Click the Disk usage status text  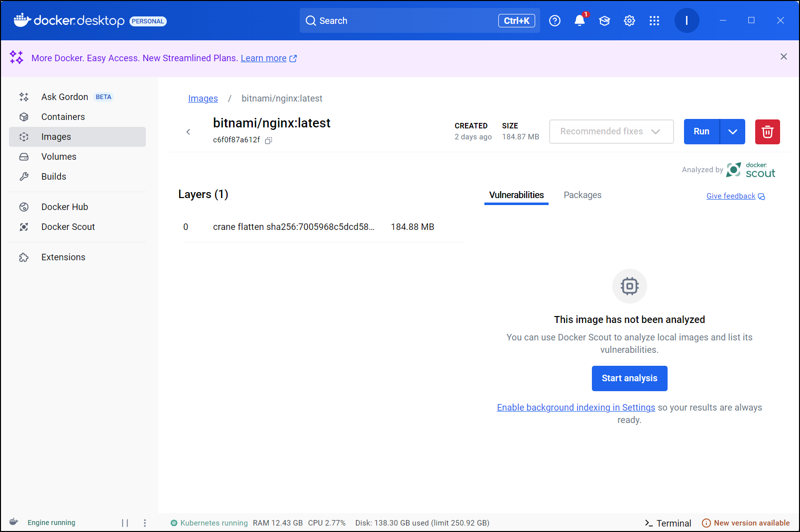click(x=422, y=523)
